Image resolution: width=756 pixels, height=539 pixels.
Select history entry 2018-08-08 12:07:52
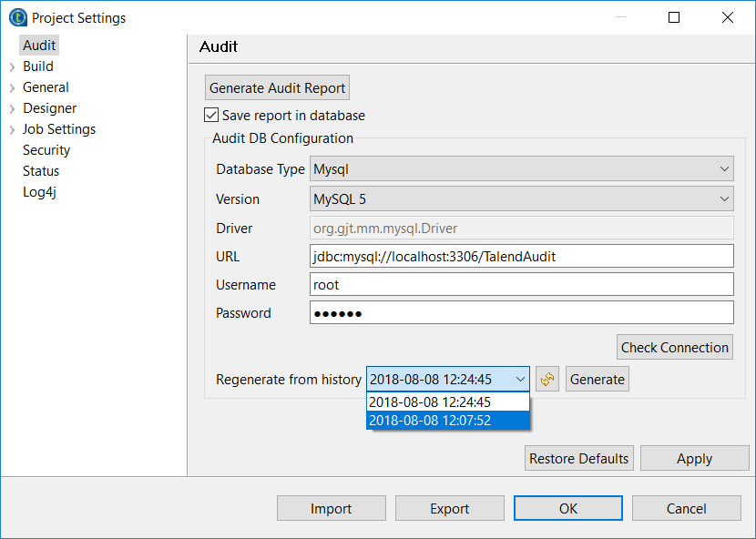(x=446, y=420)
